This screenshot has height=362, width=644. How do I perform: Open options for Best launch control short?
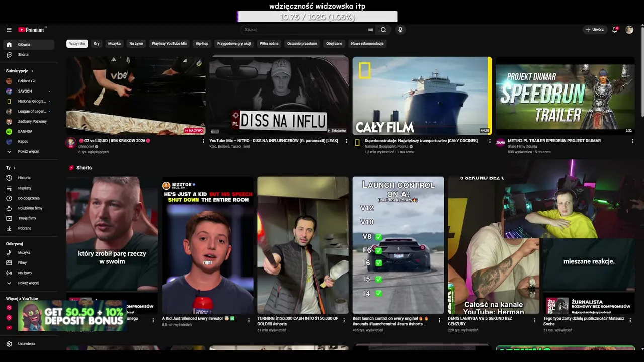point(439,320)
